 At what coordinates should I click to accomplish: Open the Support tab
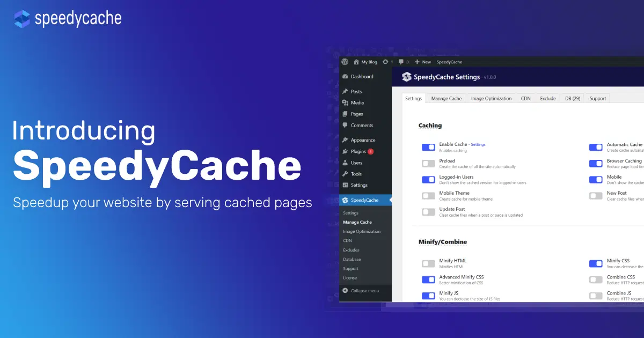[x=598, y=98]
